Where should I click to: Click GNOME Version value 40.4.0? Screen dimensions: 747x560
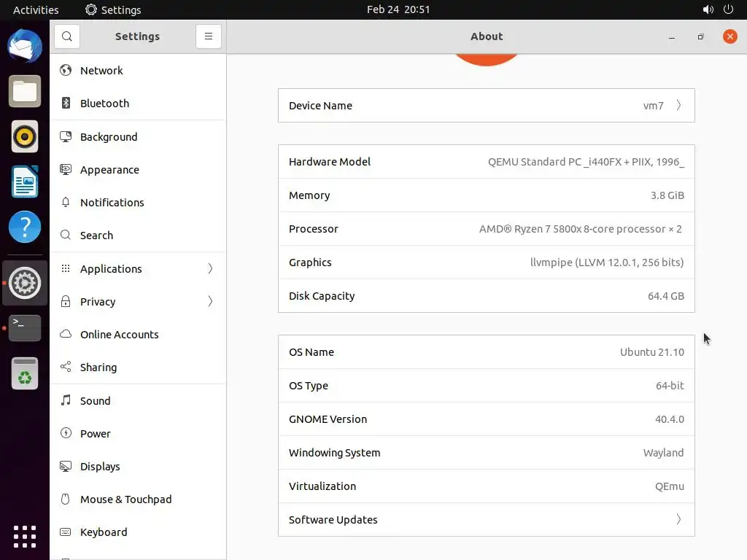(x=670, y=419)
